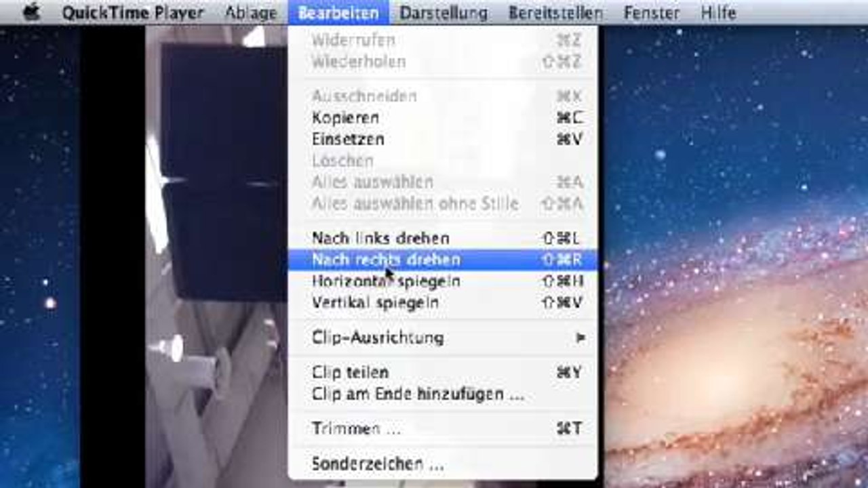This screenshot has width=868, height=488.
Task: Choose Einsetzen from the menu
Action: tap(443, 140)
